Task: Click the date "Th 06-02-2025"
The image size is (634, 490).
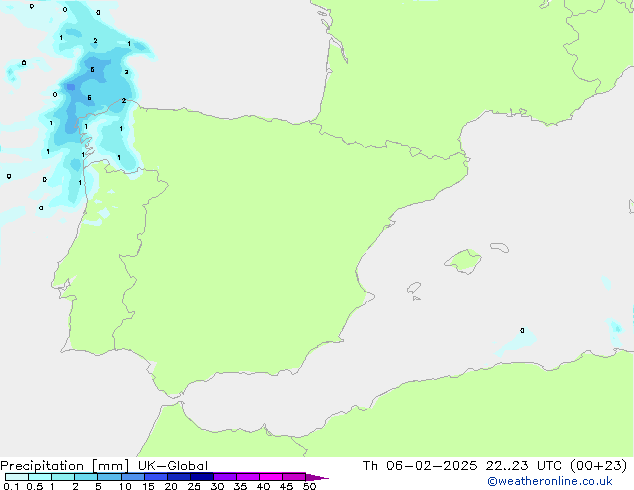Action: [x=420, y=466]
